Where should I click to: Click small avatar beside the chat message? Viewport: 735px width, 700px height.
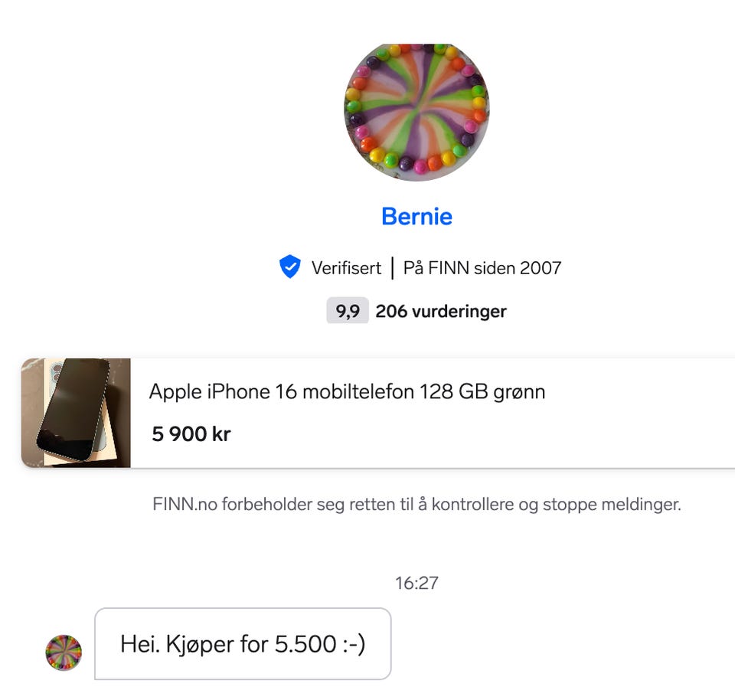click(64, 653)
